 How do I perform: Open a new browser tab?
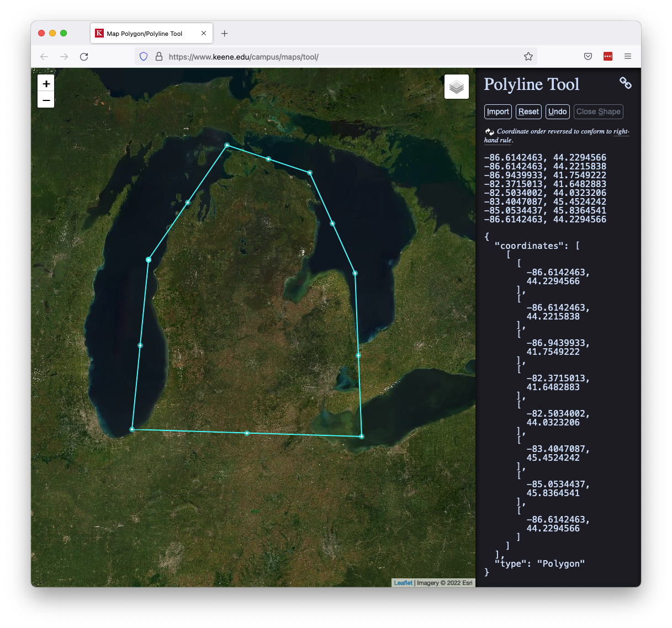click(x=224, y=34)
